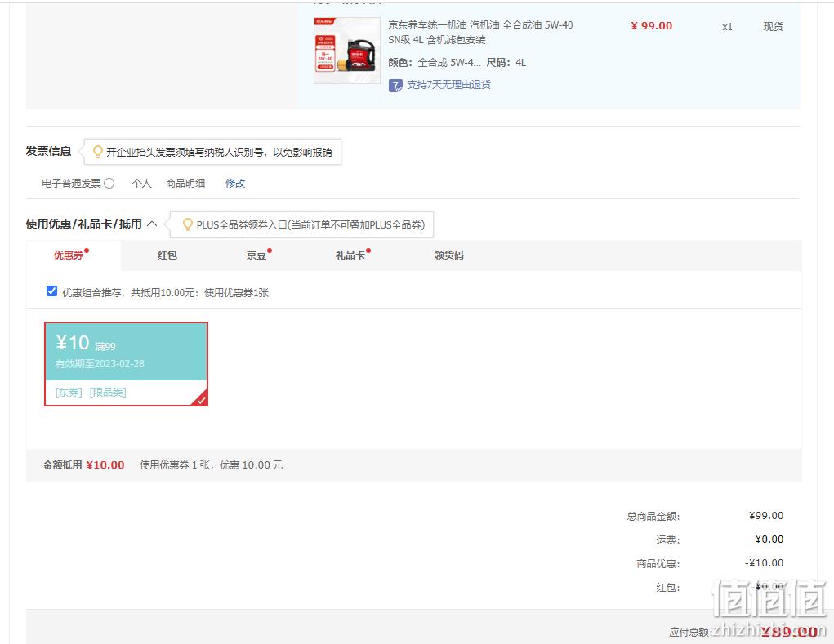
Task: Select the ¥10 满99 coupon card
Action: point(126,364)
